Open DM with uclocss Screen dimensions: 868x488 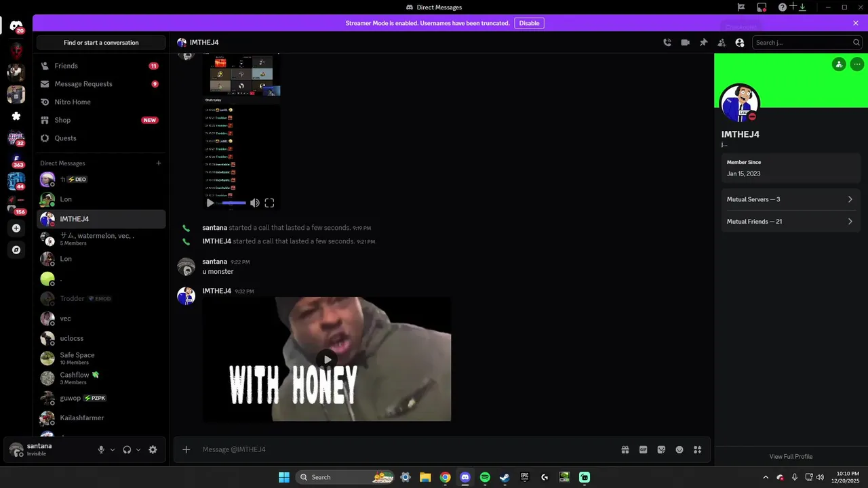(101, 338)
